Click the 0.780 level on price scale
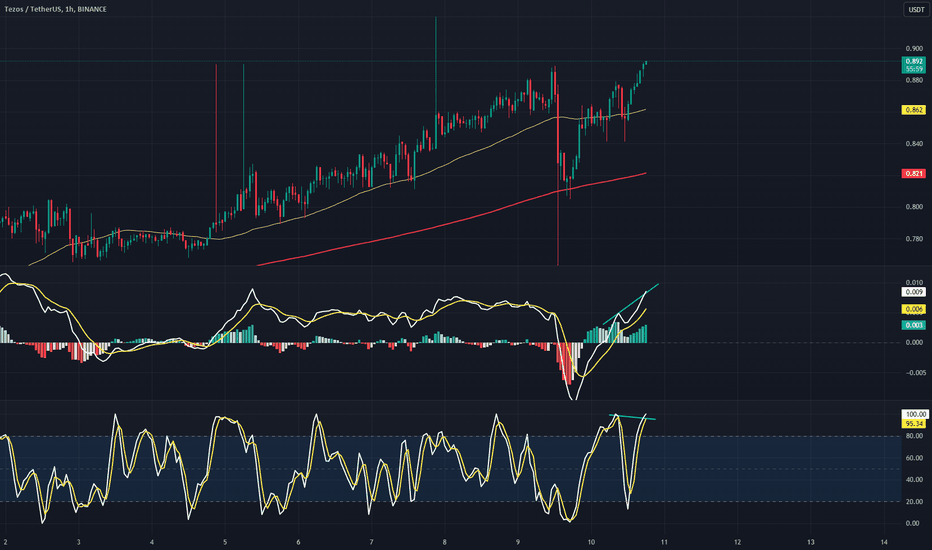This screenshot has height=550, width=932. pyautogui.click(x=913, y=238)
